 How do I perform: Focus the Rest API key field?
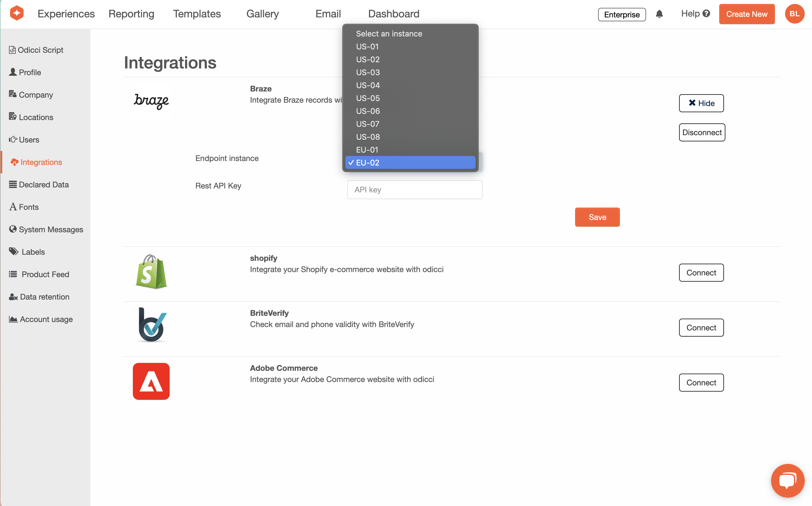tap(414, 190)
